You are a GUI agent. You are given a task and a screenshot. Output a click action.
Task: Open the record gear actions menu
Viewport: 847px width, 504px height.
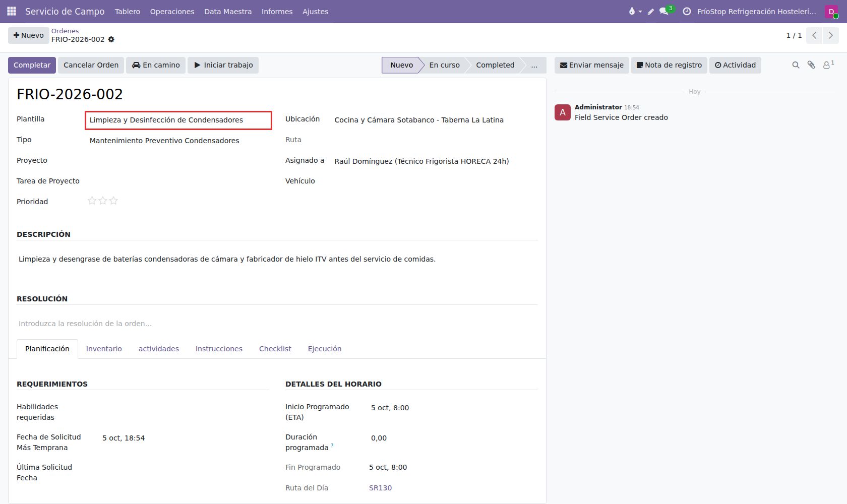pyautogui.click(x=111, y=39)
